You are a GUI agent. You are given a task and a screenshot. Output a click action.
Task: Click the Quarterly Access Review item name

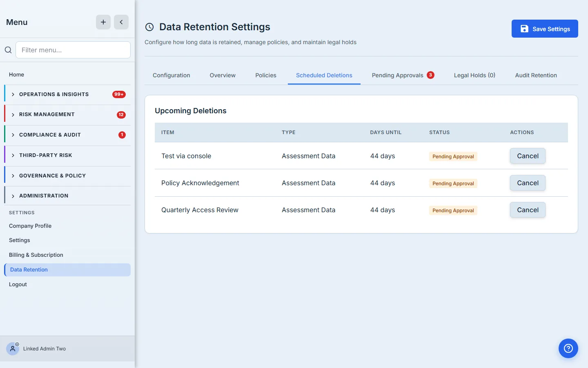pos(200,210)
